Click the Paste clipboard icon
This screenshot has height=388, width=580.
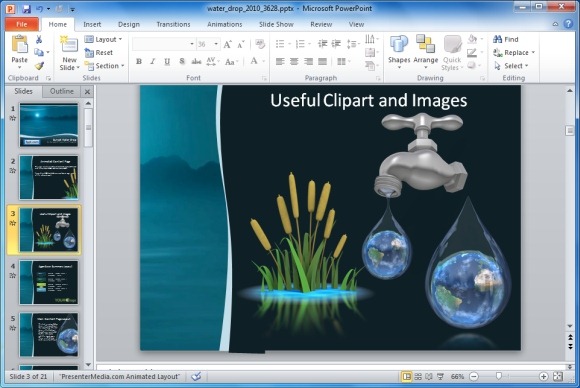coord(20,44)
